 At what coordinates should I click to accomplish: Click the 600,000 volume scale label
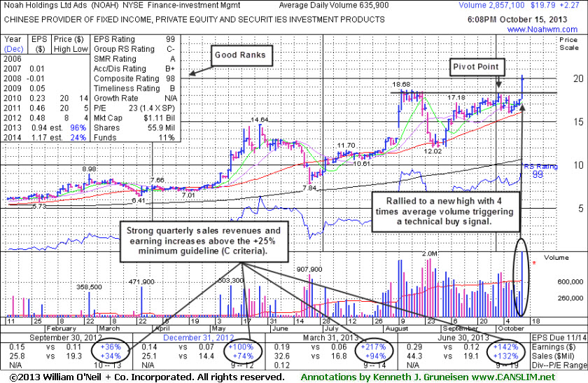coord(570,281)
